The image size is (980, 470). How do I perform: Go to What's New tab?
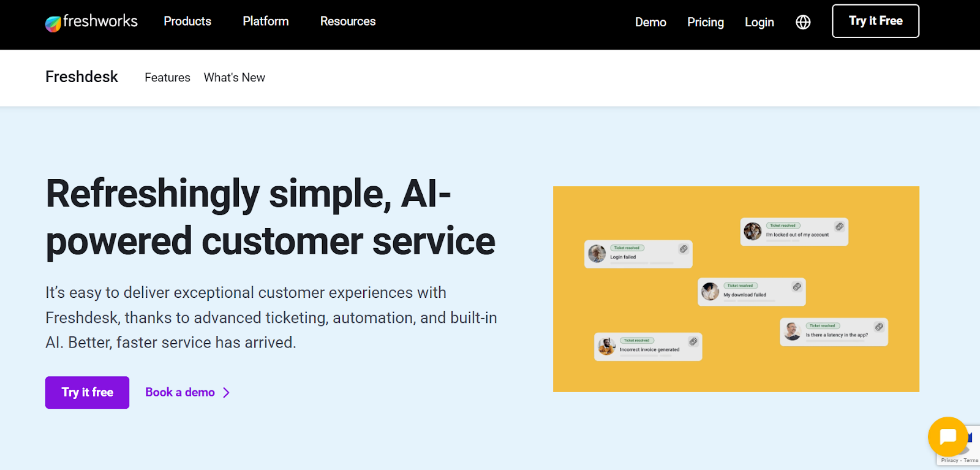coord(235,78)
